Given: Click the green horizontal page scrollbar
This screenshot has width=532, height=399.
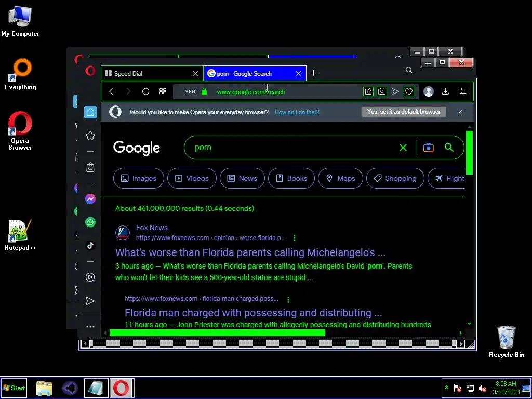Looking at the screenshot, I should [x=217, y=333].
